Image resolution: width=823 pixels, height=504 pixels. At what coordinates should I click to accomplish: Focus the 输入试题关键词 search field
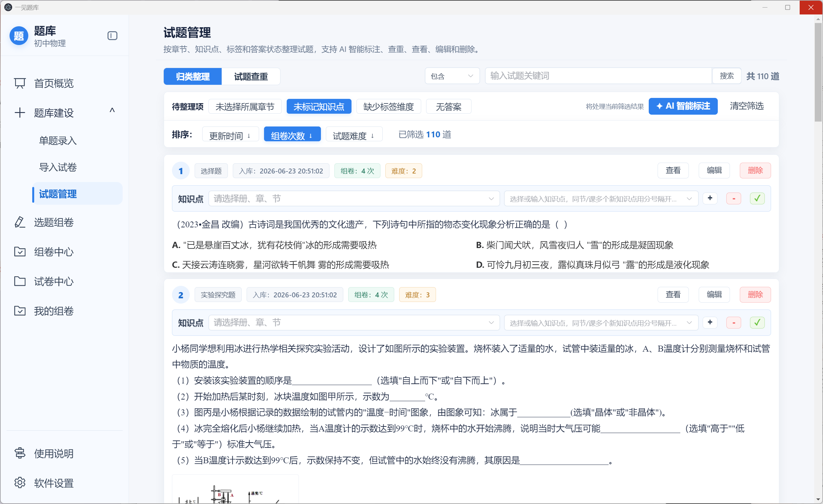(598, 76)
